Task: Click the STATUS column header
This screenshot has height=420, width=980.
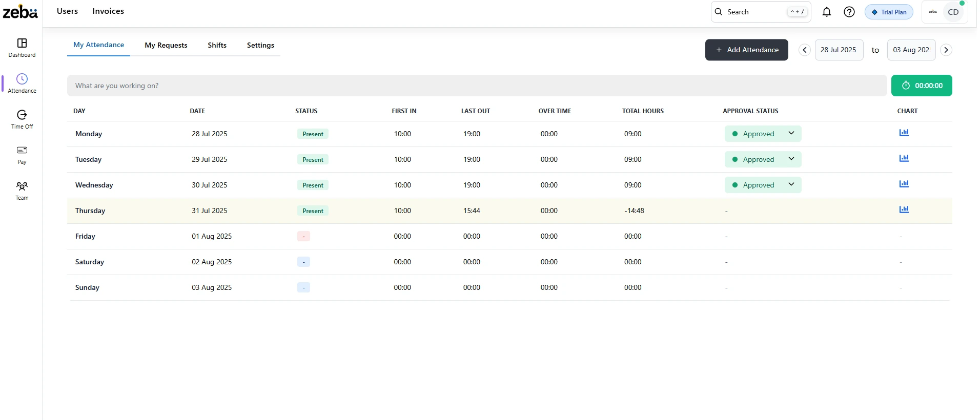Action: 307,111
